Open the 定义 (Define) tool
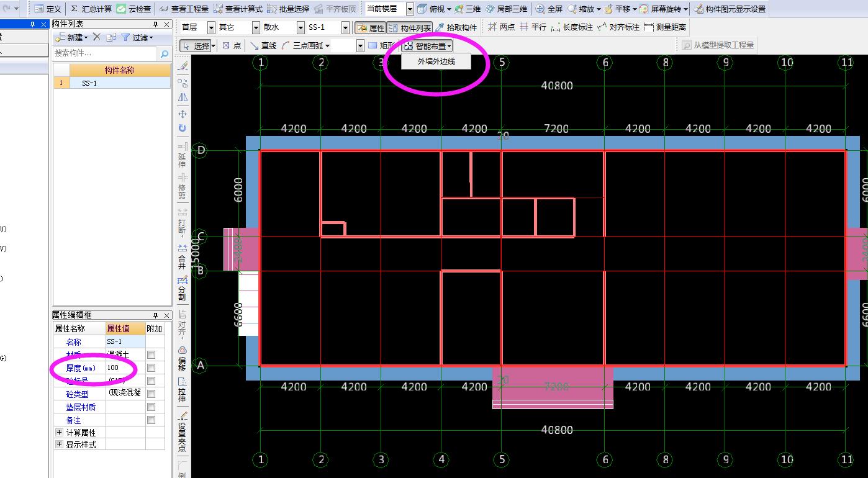This screenshot has height=478, width=868. [48, 9]
